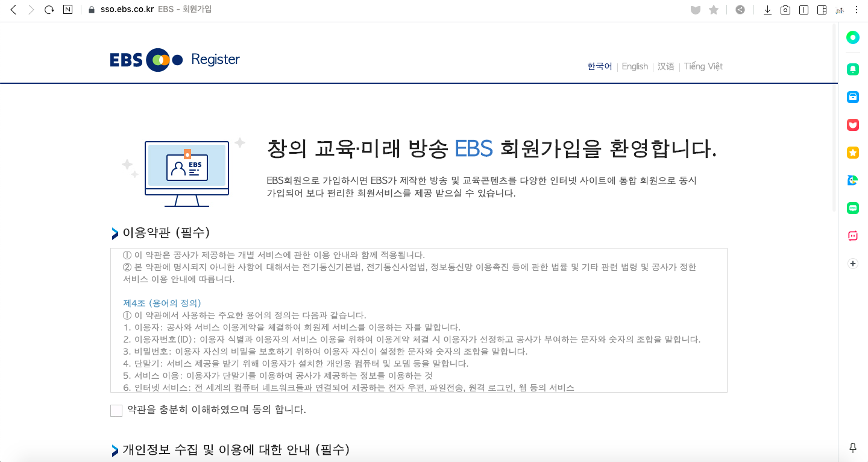Screen dimensions: 868x462
Task: Open the green bell notifications sidebar app
Action: tap(853, 69)
